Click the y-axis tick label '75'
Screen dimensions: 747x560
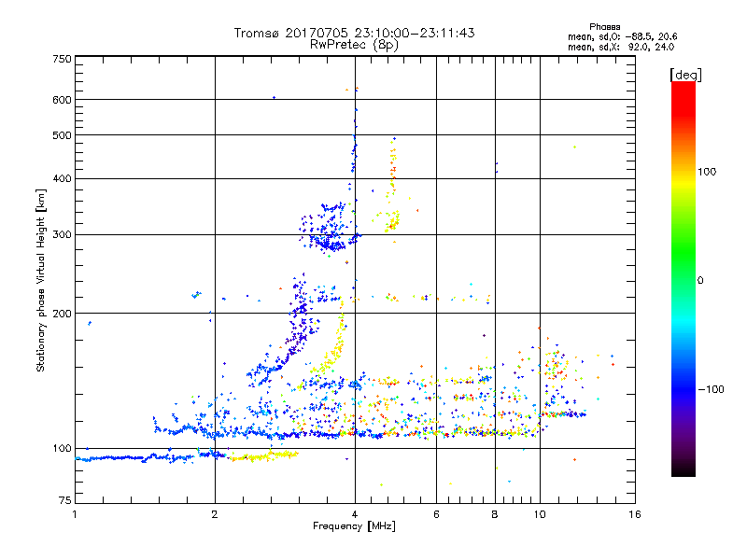(65, 500)
